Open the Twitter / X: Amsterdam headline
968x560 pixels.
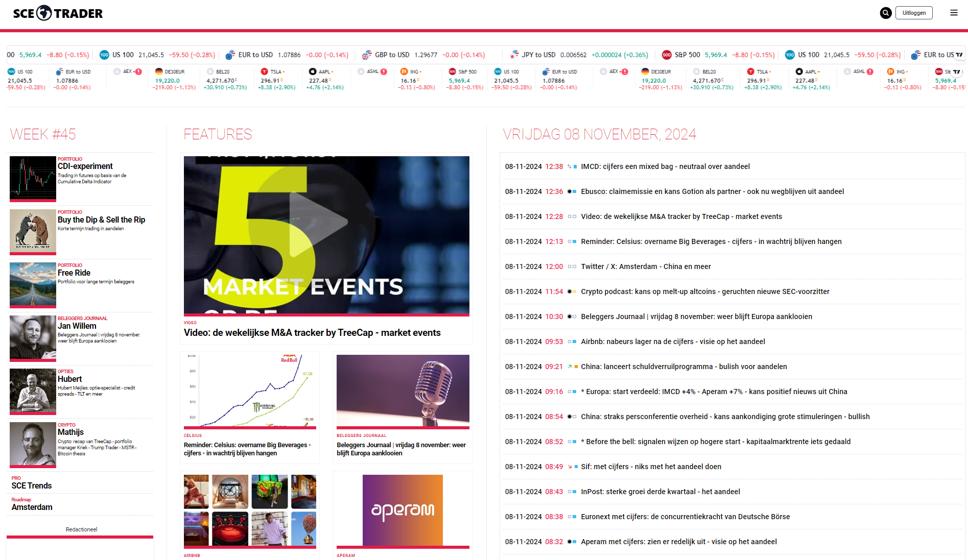point(646,267)
